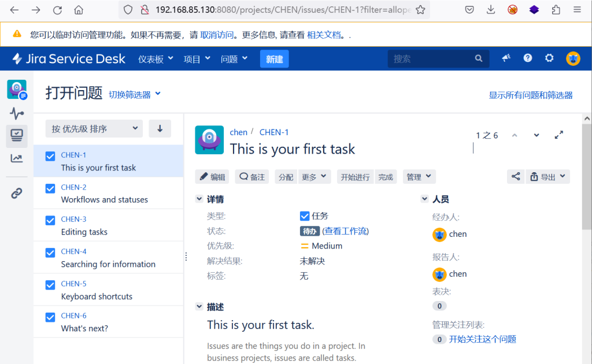Open the reports chart icon in sidebar
Image resolution: width=592 pixels, height=364 pixels.
(17, 158)
